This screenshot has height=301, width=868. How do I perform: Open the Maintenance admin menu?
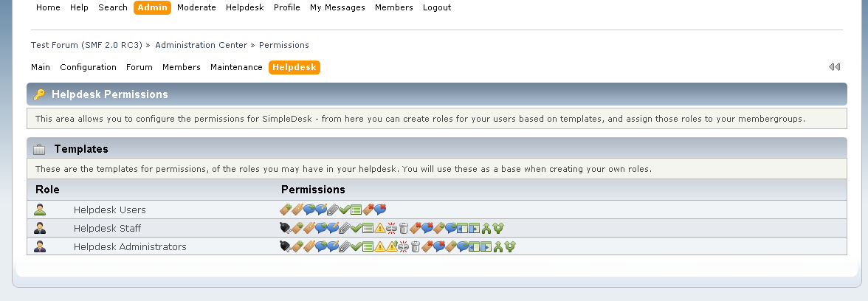point(236,67)
